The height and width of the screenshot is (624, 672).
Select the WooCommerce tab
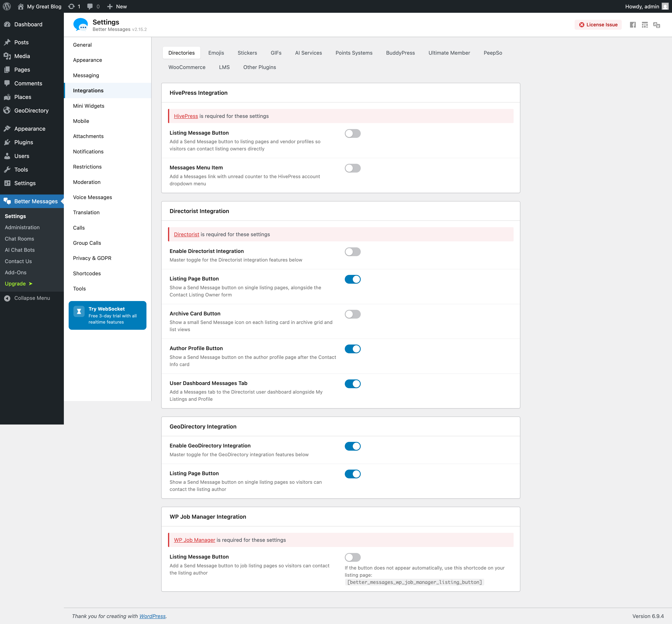coord(187,67)
